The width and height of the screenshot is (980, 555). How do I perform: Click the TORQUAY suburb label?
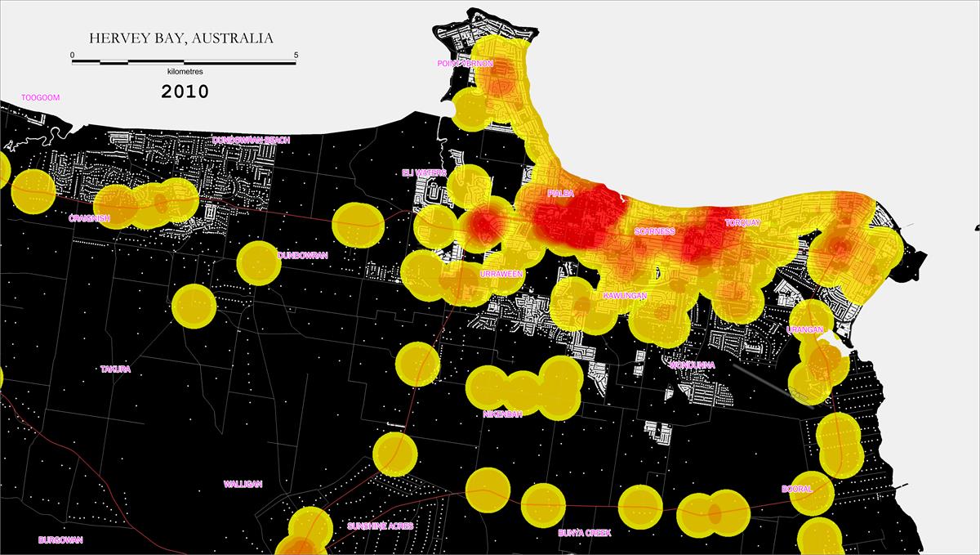(x=742, y=222)
